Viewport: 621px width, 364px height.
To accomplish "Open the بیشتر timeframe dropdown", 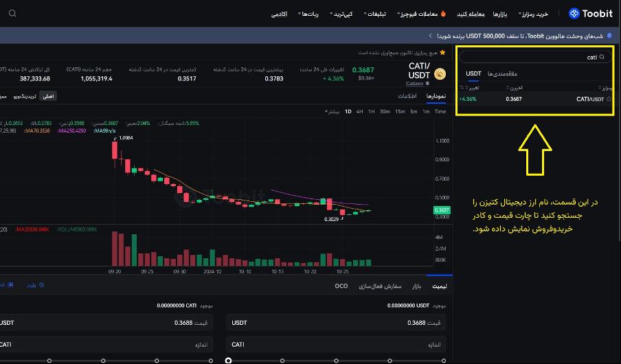I will pos(332,112).
